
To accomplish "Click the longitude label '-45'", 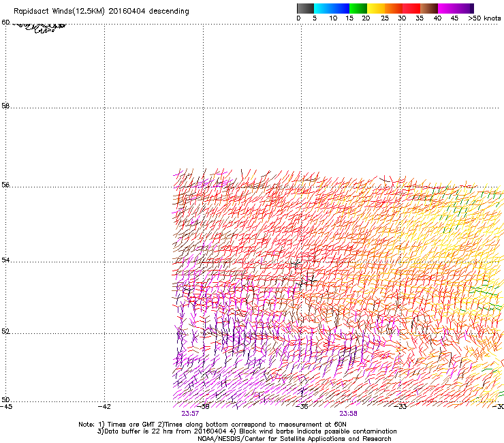I will [x=6, y=407].
